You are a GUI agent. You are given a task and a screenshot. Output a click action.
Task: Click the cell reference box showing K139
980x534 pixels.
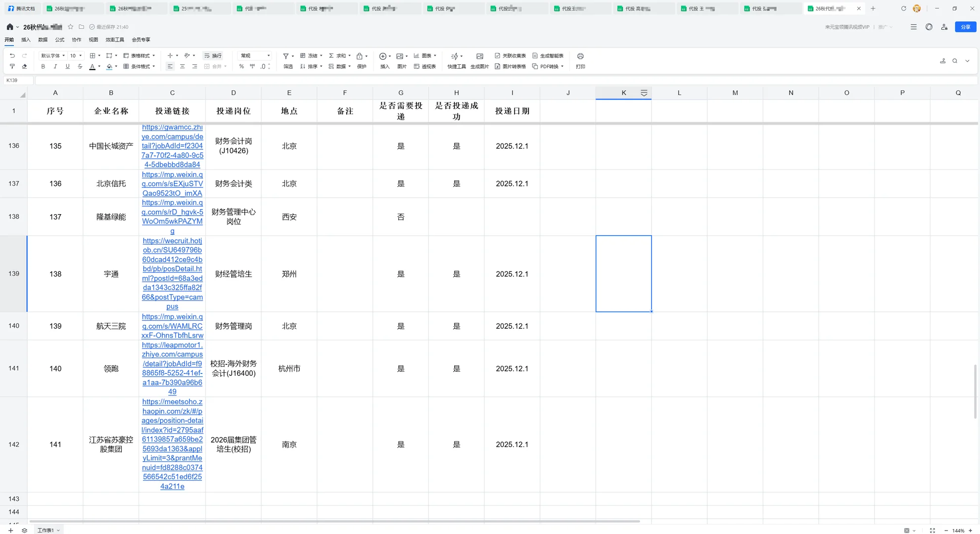click(x=18, y=80)
